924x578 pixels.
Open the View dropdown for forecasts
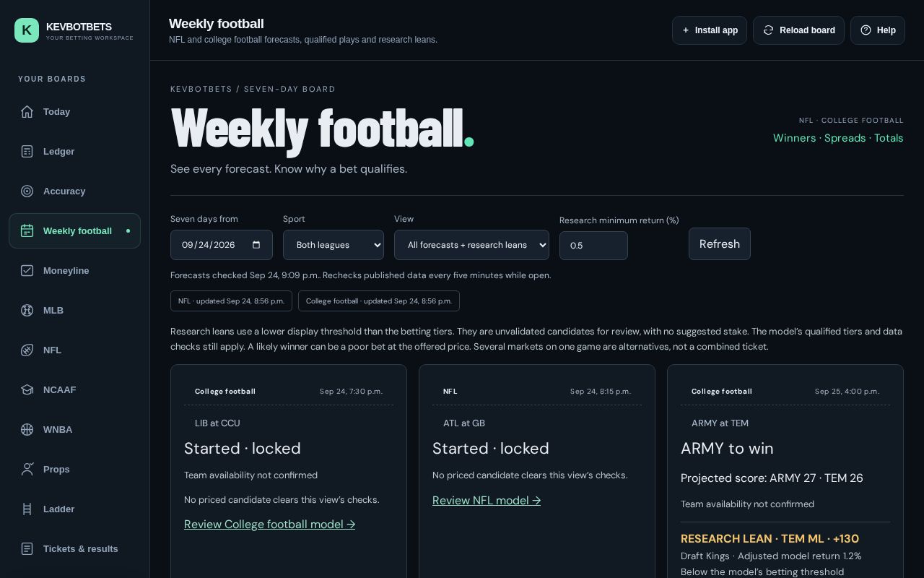(x=471, y=245)
